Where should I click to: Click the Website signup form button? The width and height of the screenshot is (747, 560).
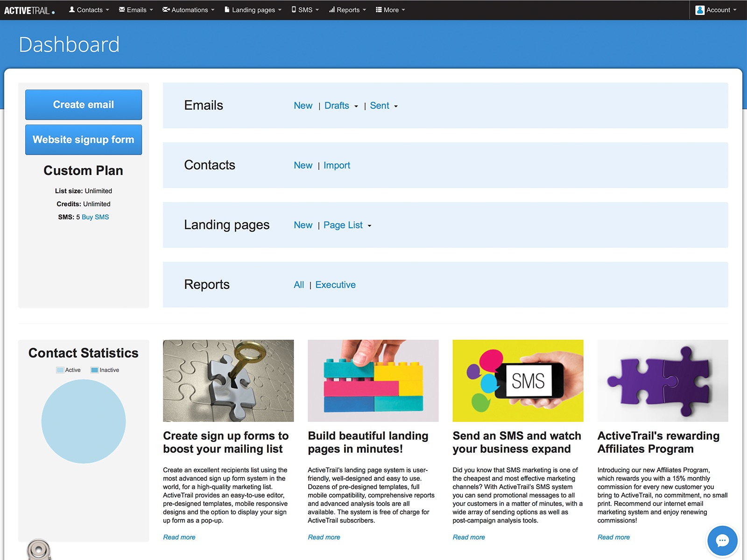click(84, 140)
